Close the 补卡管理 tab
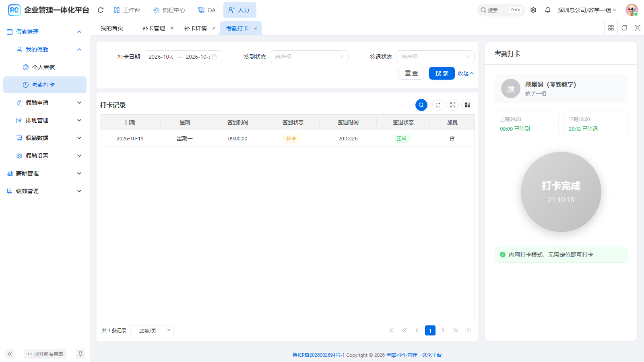Viewport: 644px width, 362px height. tap(172, 28)
